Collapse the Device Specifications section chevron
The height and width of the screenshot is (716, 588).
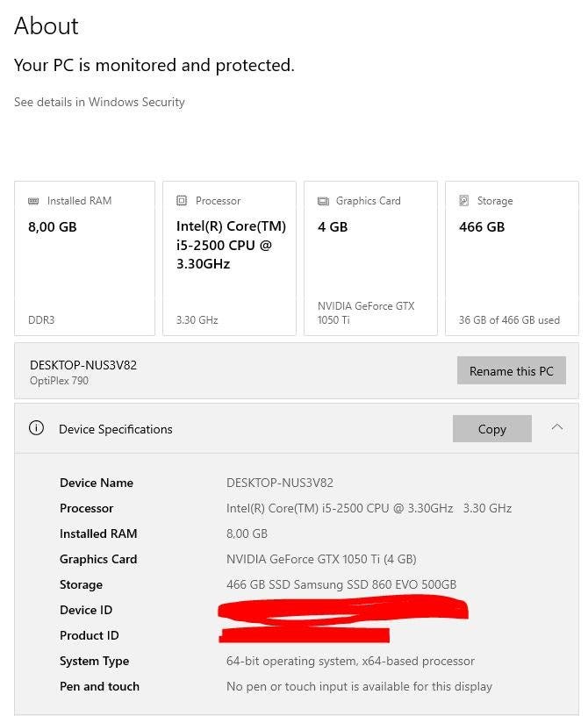(556, 427)
